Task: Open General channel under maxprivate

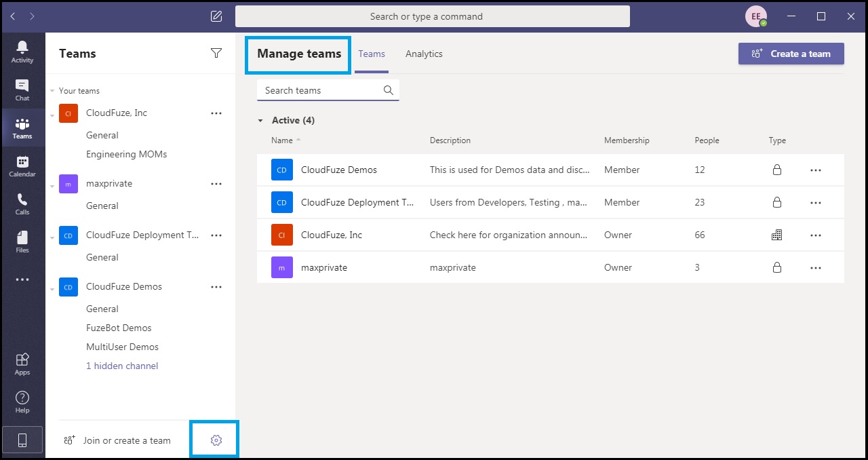Action: point(102,206)
